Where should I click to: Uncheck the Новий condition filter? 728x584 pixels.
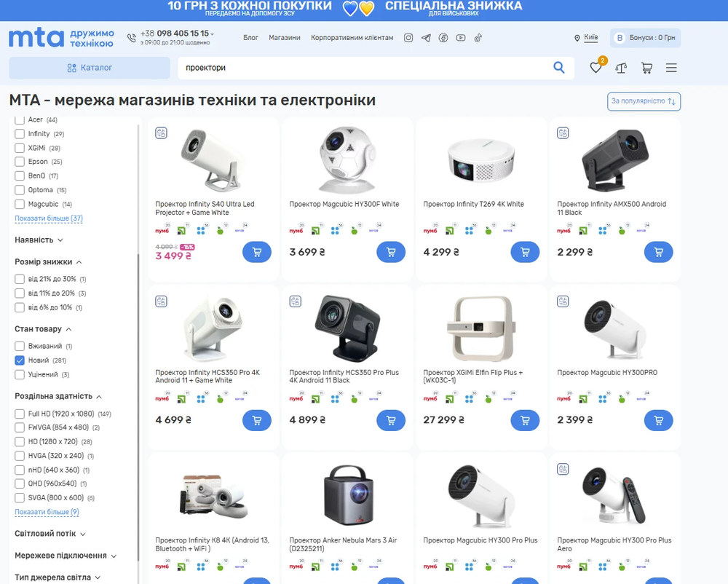tap(20, 360)
